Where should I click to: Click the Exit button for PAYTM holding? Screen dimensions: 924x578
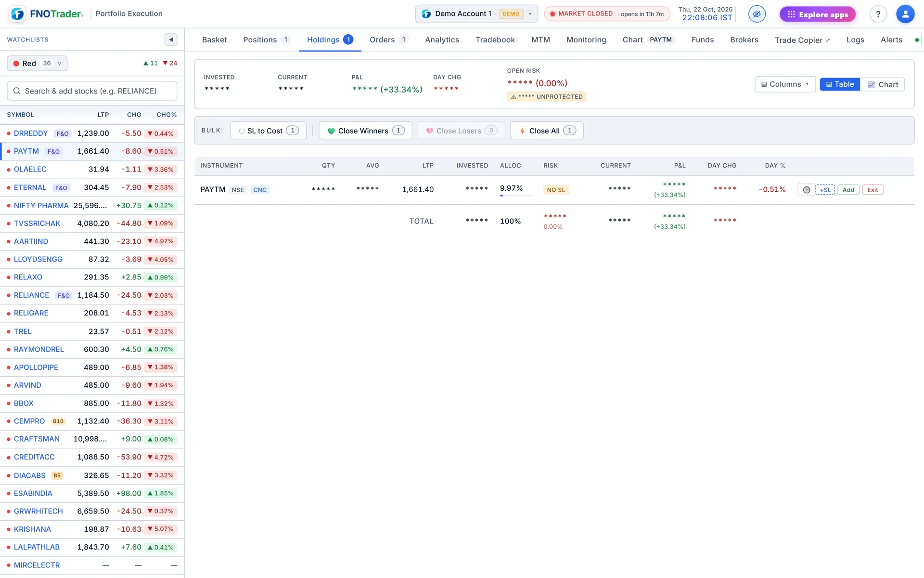tap(873, 190)
